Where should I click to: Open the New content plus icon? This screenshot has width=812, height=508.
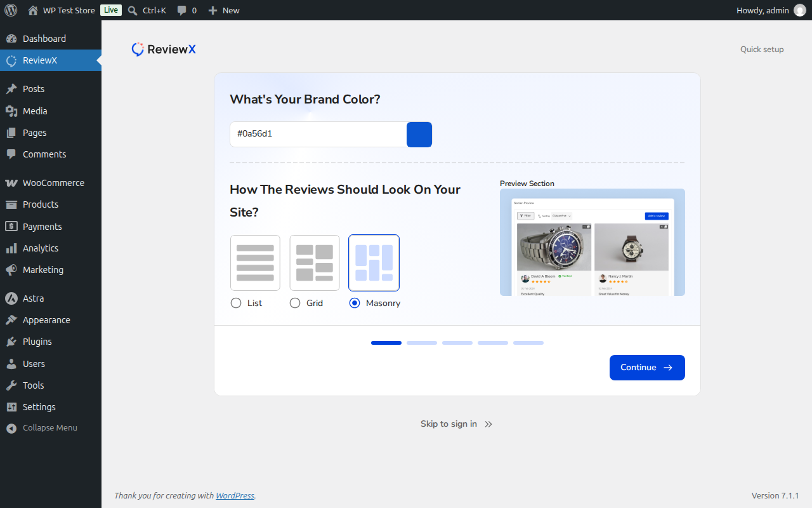point(213,10)
